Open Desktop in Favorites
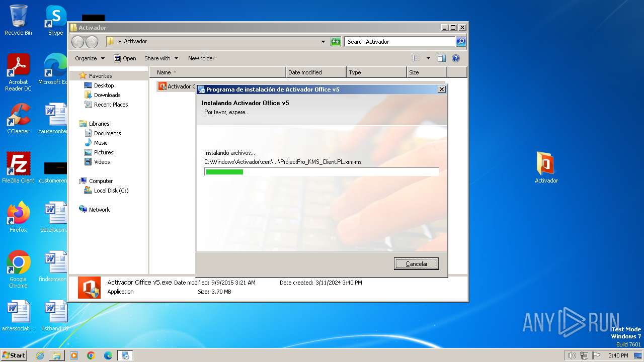 pos(104,85)
